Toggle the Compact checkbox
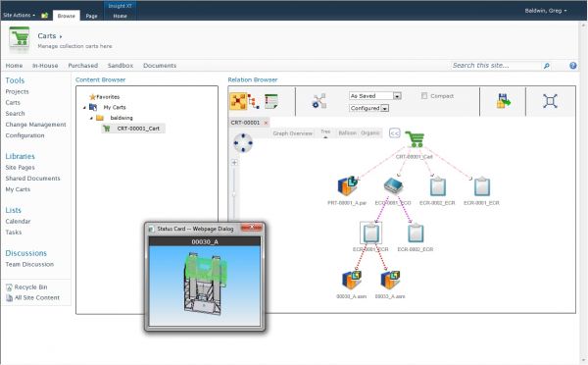The height and width of the screenshot is (365, 588). click(424, 96)
